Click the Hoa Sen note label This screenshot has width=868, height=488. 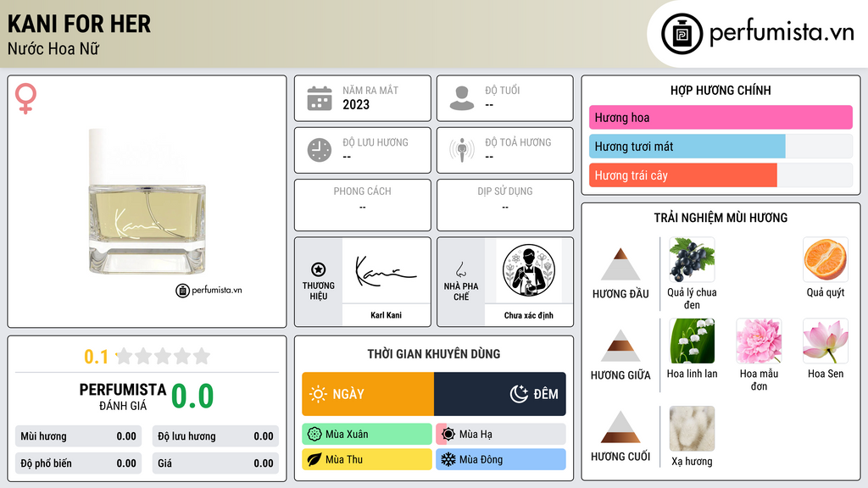826,374
